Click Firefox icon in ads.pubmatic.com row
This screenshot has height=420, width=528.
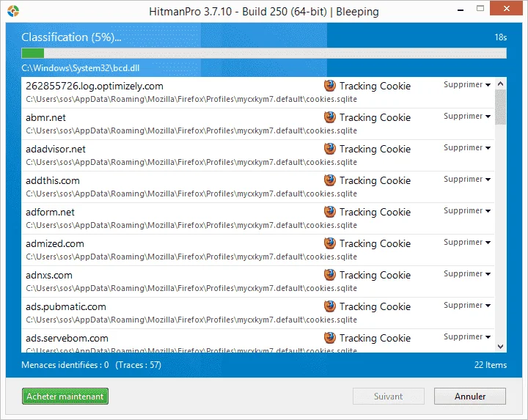330,306
